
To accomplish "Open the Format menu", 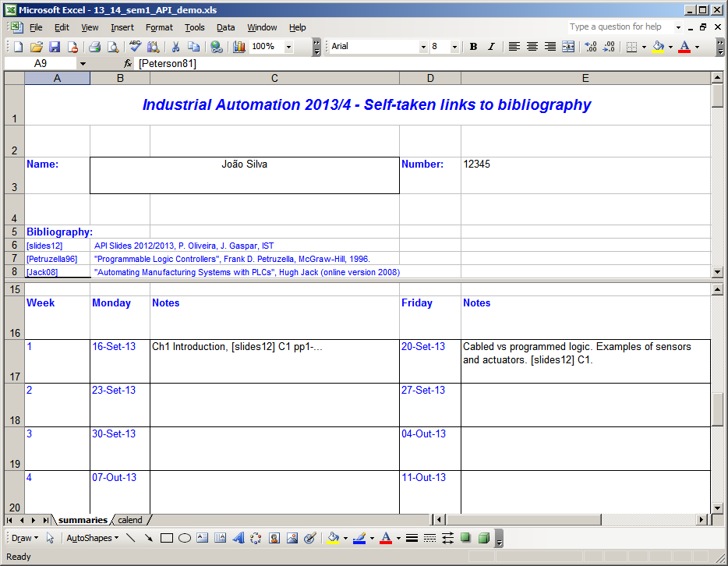I will (159, 27).
